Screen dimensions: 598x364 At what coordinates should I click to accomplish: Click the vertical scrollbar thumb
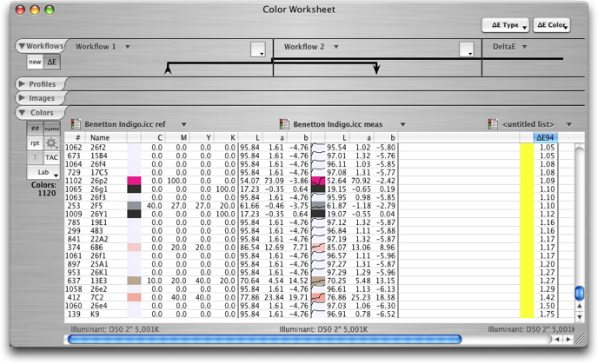[579, 293]
